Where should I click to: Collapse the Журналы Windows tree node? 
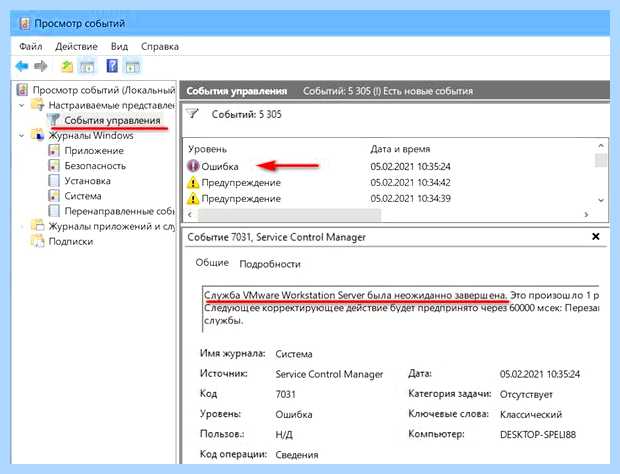coord(22,136)
